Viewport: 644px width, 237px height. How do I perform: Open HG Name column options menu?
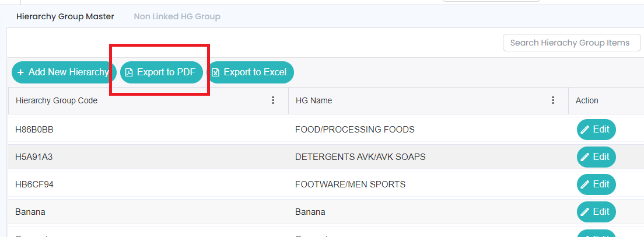pos(553,100)
